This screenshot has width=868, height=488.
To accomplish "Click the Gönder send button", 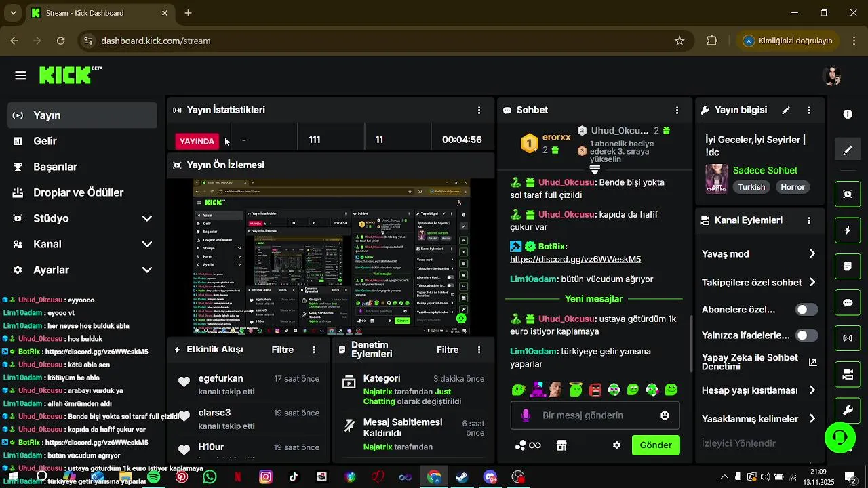I will [x=656, y=445].
